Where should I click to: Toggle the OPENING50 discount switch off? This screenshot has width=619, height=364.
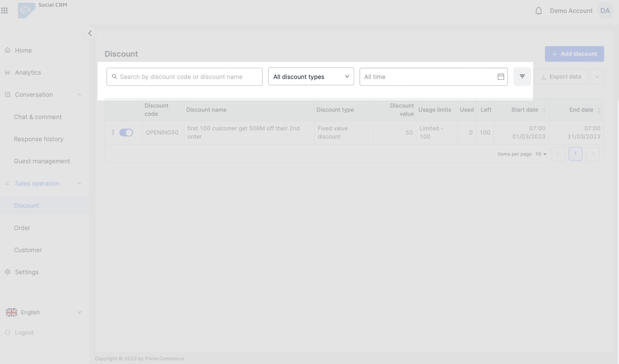pos(126,132)
